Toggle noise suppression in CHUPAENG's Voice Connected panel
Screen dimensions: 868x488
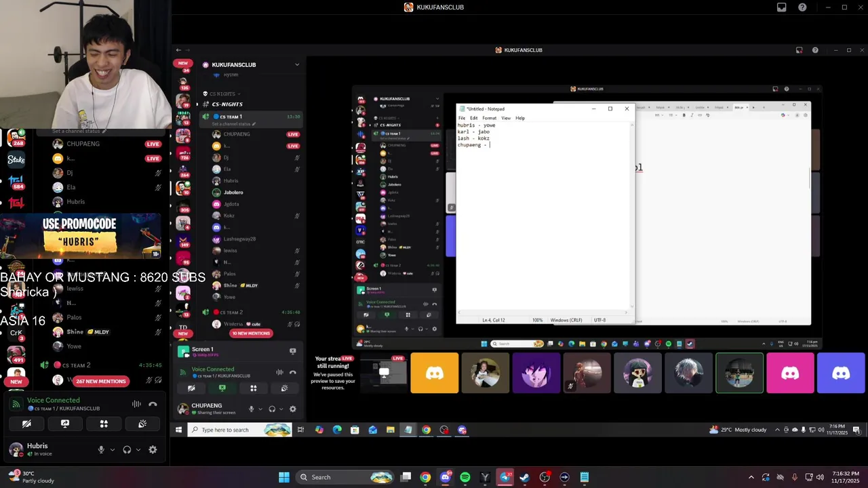click(279, 372)
